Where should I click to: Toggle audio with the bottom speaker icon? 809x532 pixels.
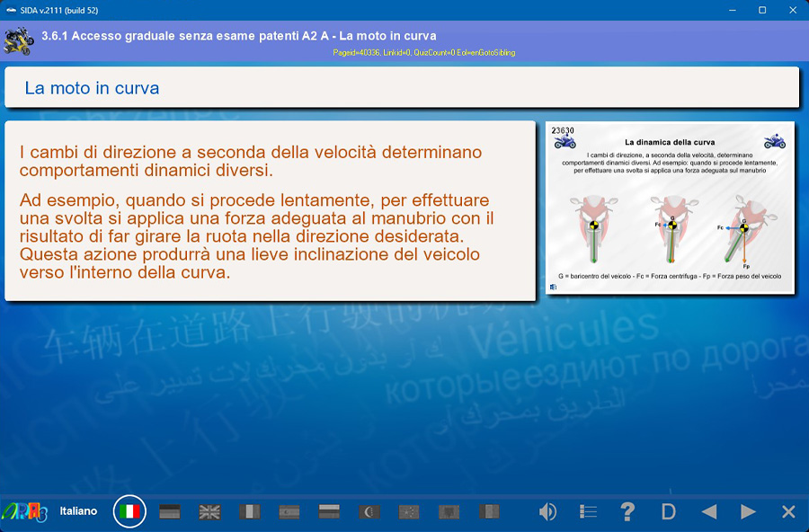click(547, 511)
